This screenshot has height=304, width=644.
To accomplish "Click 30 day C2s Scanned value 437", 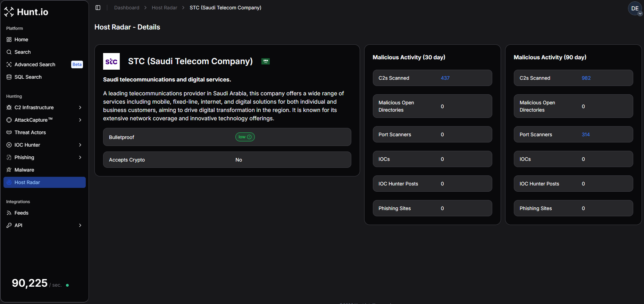I will [x=445, y=78].
